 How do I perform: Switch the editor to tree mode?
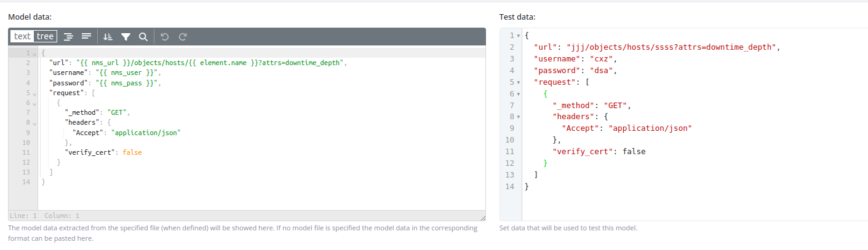(x=45, y=37)
